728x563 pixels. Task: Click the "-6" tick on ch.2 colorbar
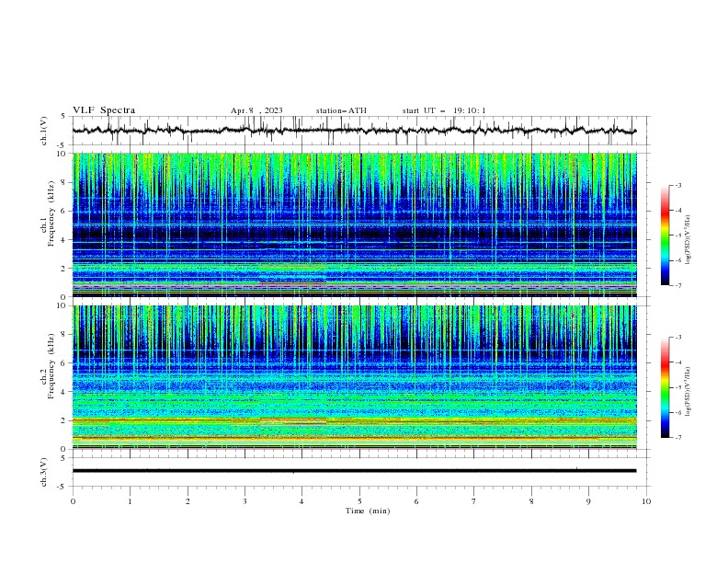point(678,412)
